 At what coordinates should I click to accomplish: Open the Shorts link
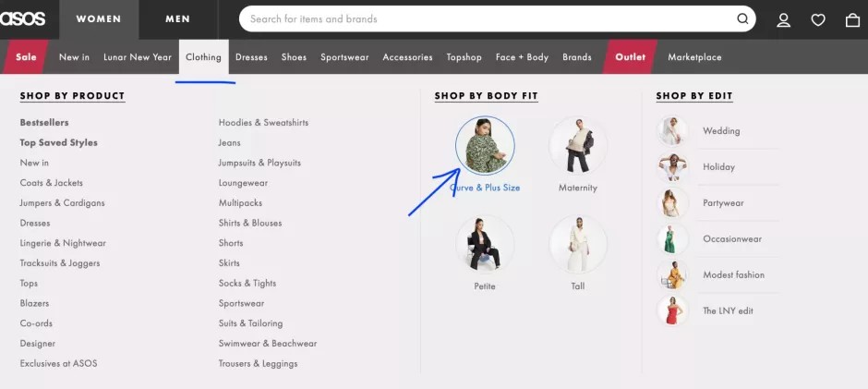[x=231, y=243]
